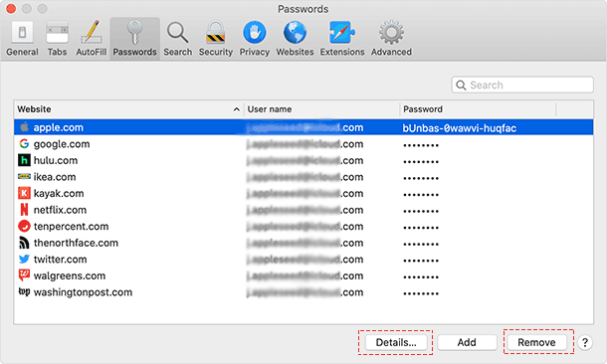Open the Search preferences pane
This screenshot has height=364, width=607.
[178, 39]
